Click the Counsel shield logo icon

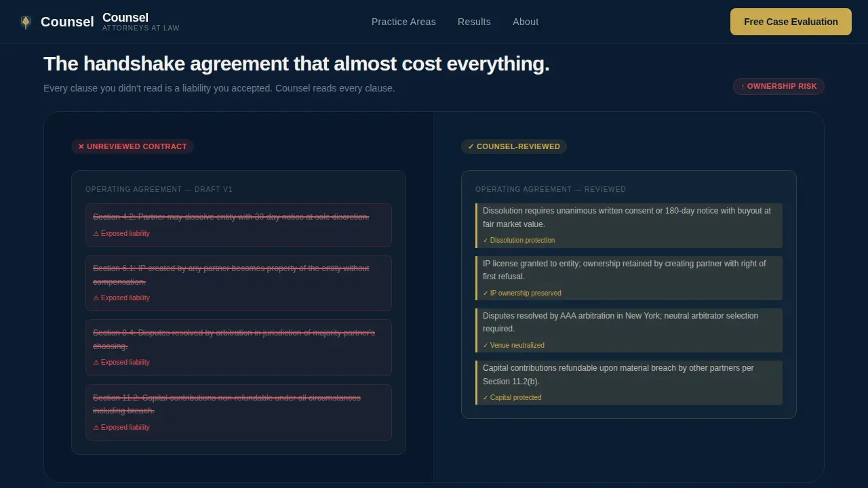[x=26, y=22]
